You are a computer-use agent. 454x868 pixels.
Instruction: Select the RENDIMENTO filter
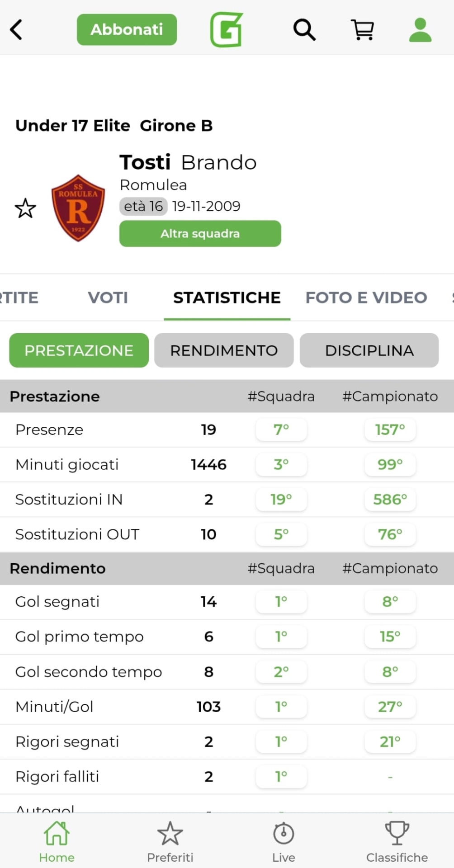click(x=224, y=350)
